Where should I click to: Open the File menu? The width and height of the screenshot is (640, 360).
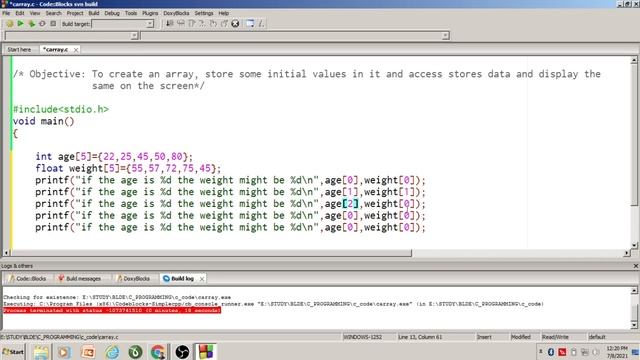(x=6, y=13)
